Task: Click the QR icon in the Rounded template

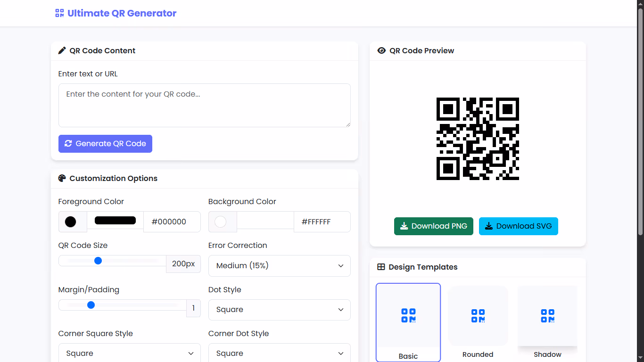Action: (x=478, y=316)
